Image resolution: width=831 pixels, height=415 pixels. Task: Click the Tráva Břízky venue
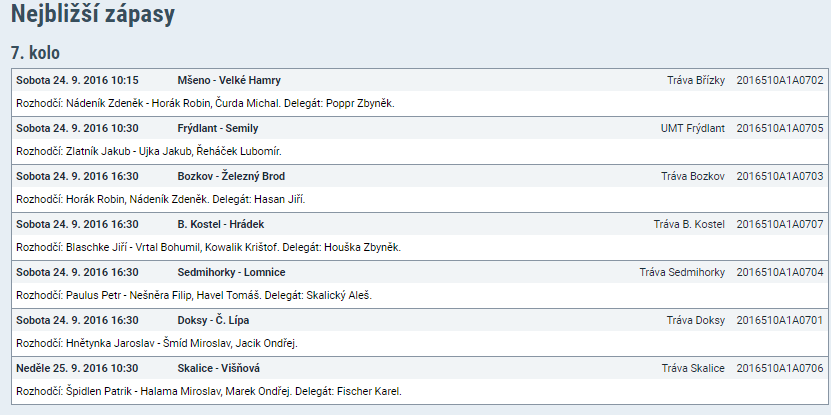[x=695, y=80]
